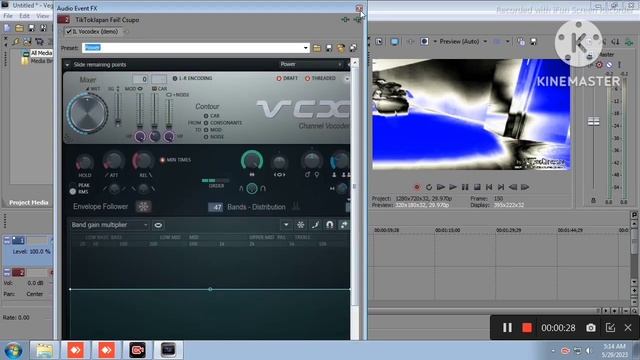Screen dimensions: 640x360
Task: Play from start in preview transport
Action: [441, 187]
